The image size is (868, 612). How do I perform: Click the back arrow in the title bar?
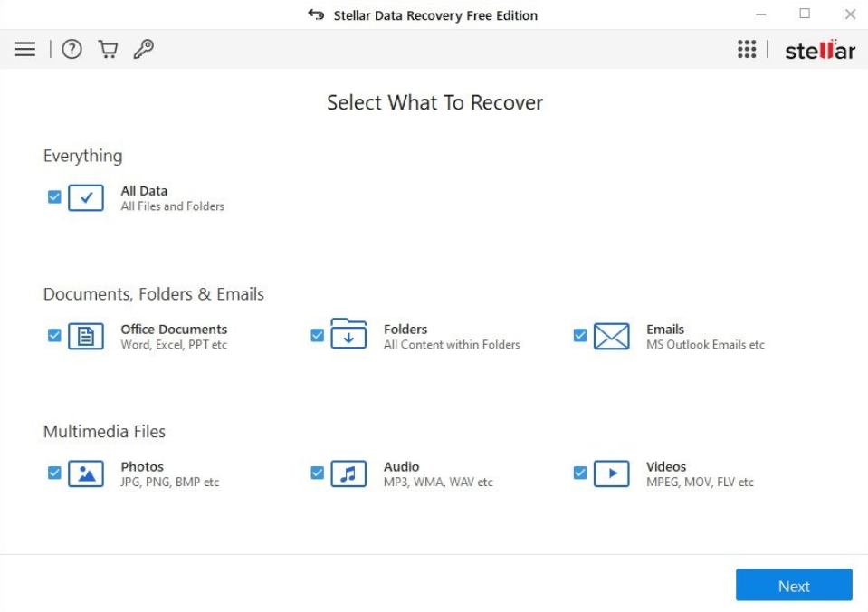[x=315, y=15]
